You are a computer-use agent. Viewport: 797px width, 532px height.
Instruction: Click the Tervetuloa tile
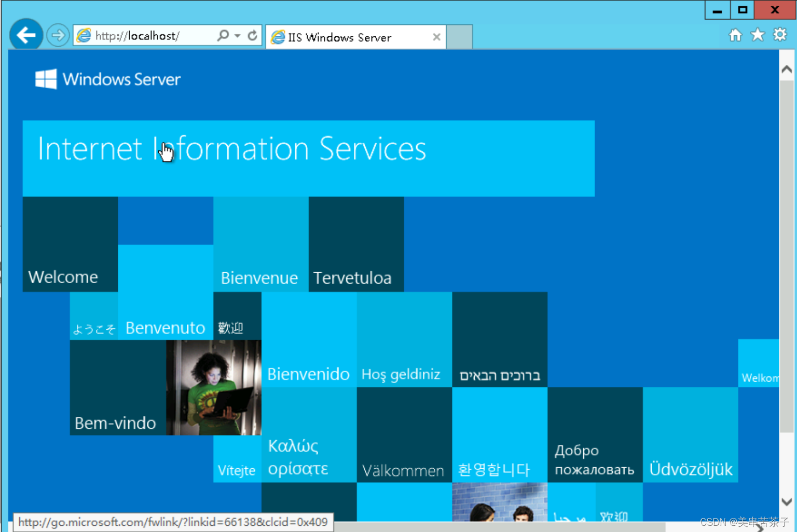tap(356, 244)
